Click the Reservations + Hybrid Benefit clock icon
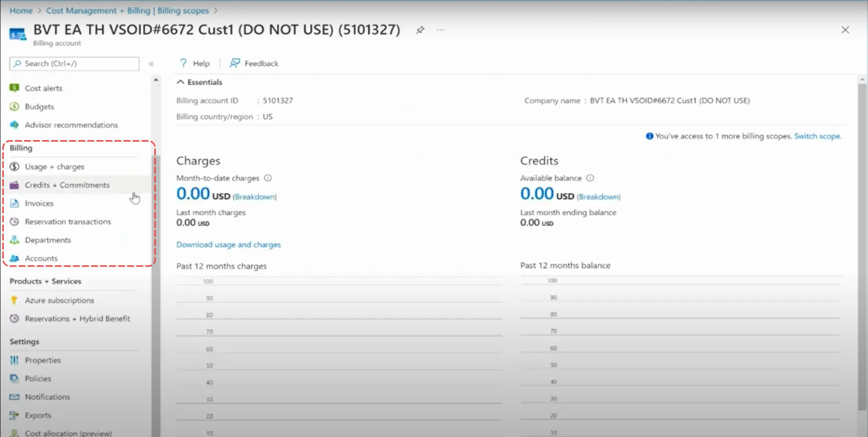The image size is (868, 437). point(14,318)
